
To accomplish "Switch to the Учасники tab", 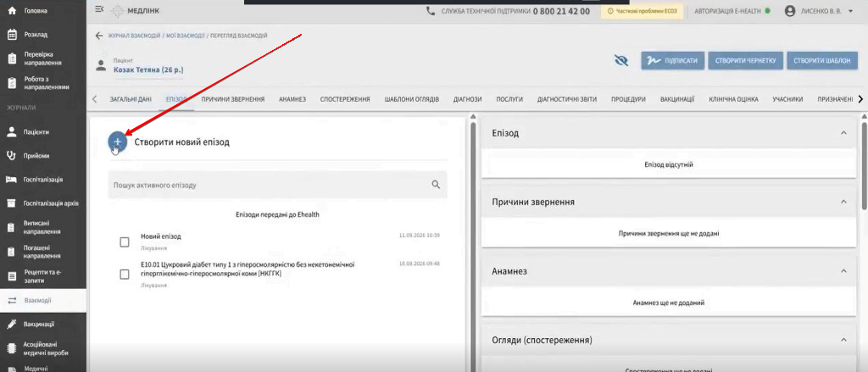I will pyautogui.click(x=787, y=100).
